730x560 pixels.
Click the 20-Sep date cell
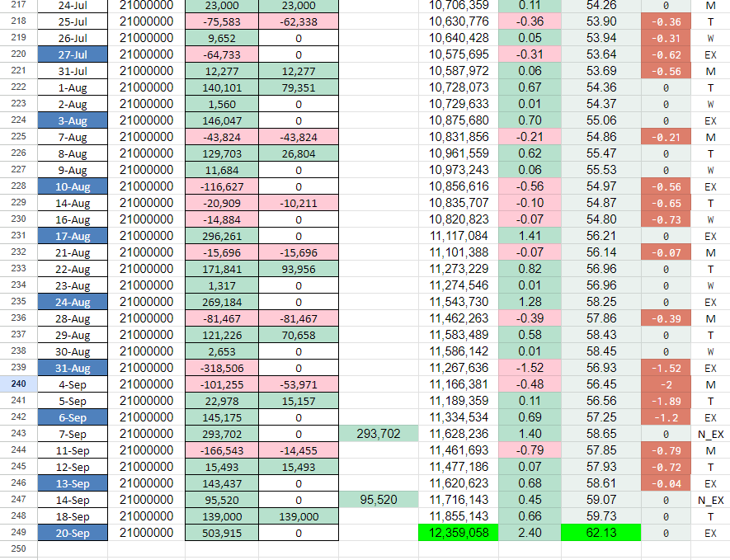coord(73,533)
